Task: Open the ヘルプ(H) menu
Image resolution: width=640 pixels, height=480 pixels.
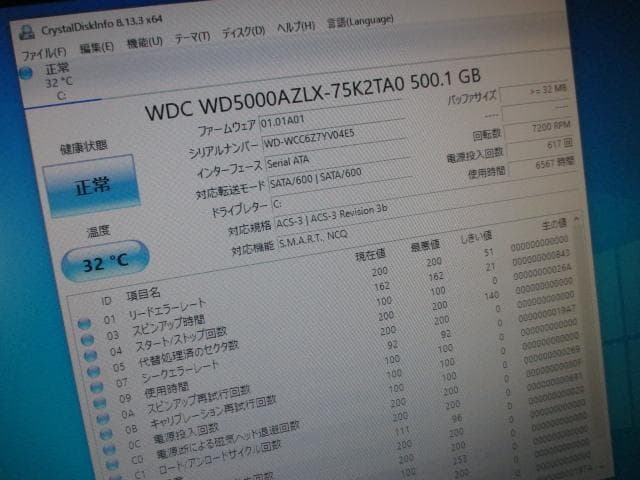Action: (296, 27)
